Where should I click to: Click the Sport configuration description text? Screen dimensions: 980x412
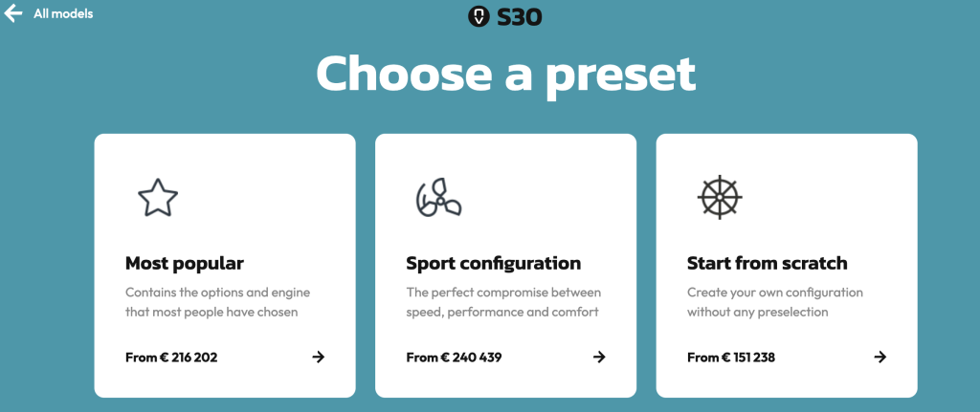click(x=503, y=302)
